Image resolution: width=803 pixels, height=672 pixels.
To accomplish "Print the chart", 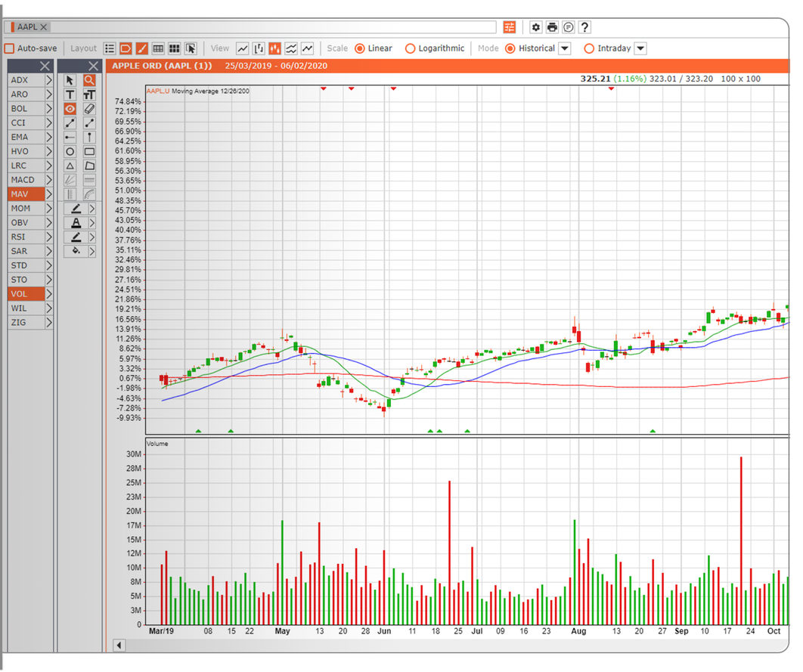I will (552, 27).
